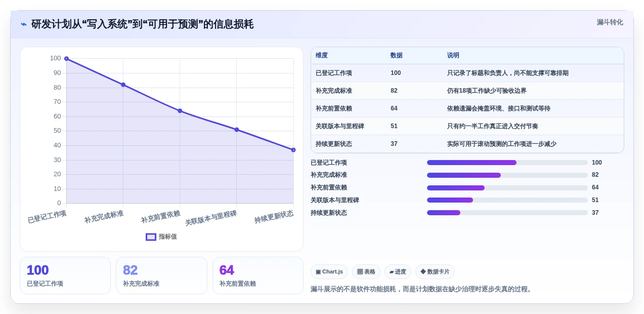Image resolution: width=644 pixels, height=314 pixels.
Task: Click the 已登记工作项 chart axis label
Action: [x=47, y=217]
